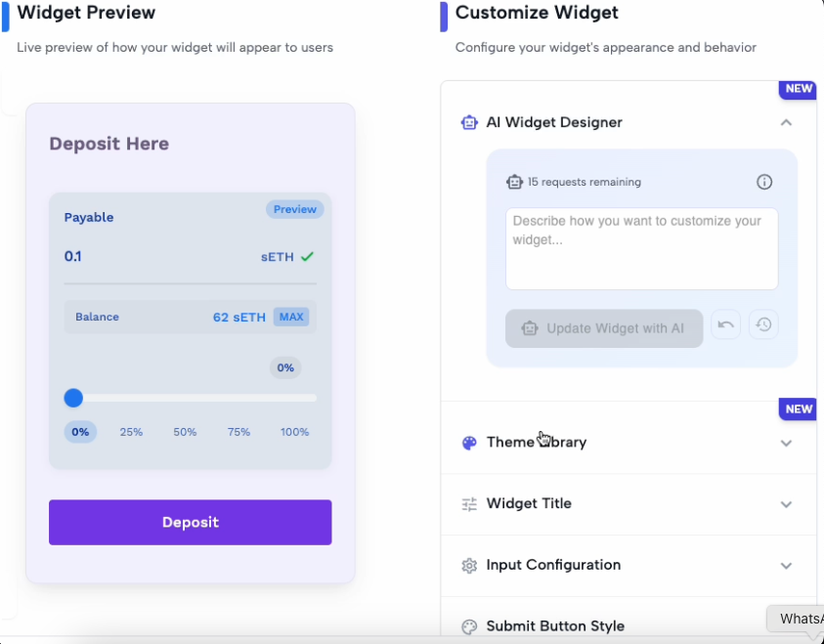
Task: Click the Submit Button Style palette icon
Action: click(x=469, y=626)
